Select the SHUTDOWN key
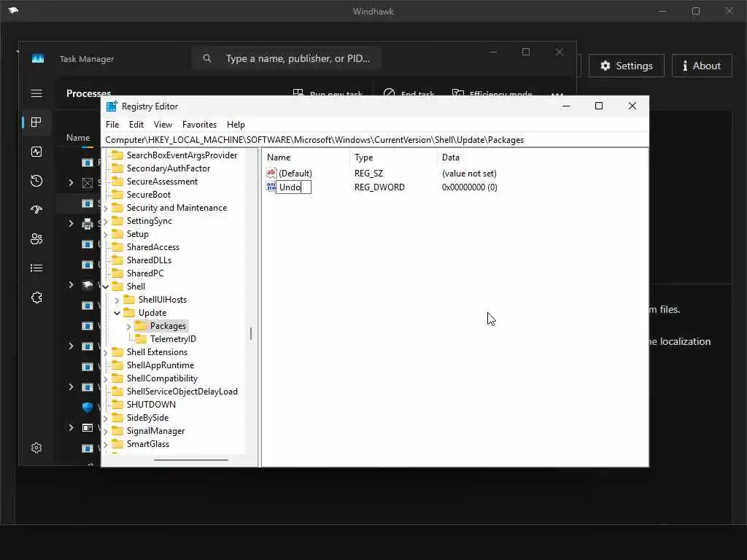This screenshot has height=560, width=747. [x=151, y=404]
